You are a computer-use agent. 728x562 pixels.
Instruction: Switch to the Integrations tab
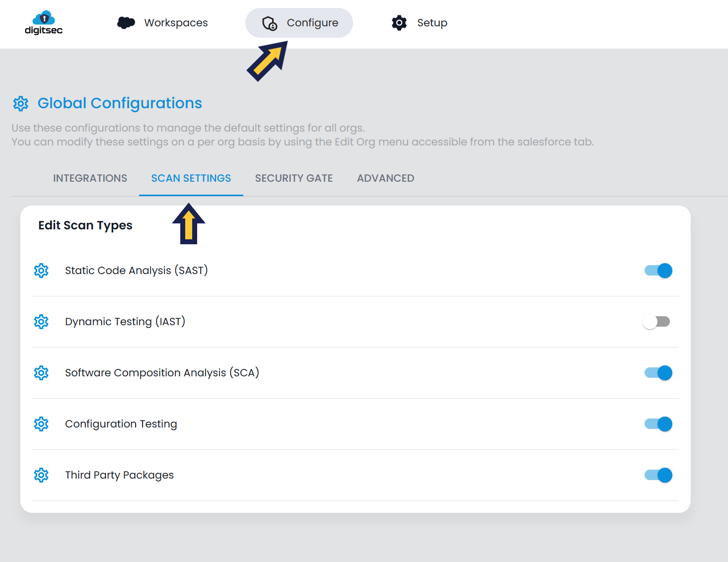tap(90, 178)
